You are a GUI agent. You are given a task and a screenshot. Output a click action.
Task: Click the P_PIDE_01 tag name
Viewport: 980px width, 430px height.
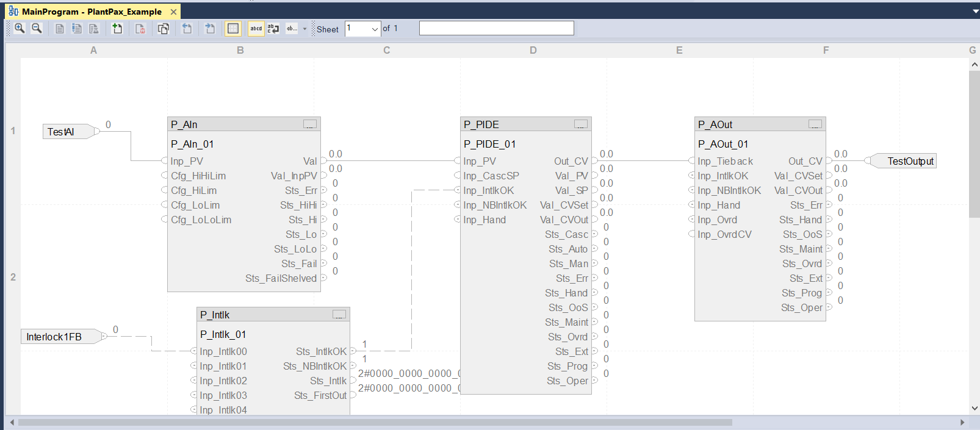pos(489,144)
